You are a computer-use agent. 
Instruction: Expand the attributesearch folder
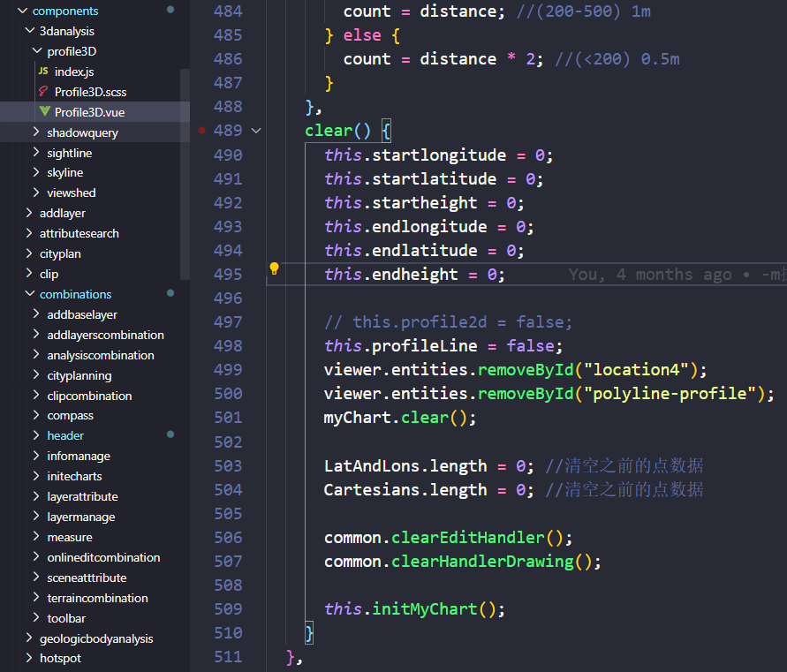[30, 233]
